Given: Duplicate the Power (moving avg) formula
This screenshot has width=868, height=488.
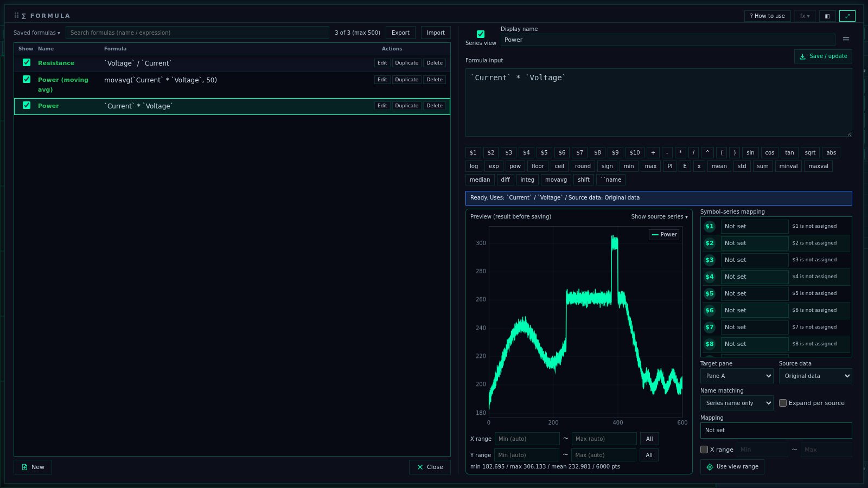Looking at the screenshot, I should 407,80.
